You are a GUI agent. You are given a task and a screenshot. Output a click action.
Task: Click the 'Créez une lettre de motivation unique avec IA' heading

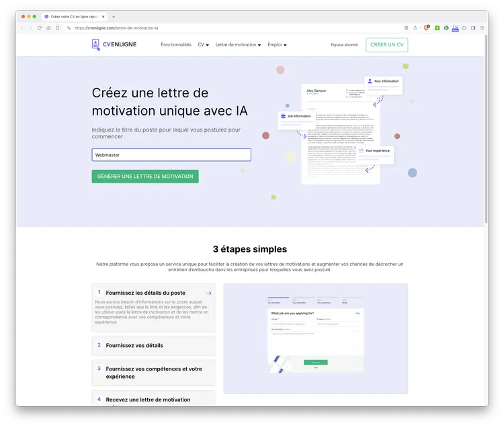[x=169, y=102]
